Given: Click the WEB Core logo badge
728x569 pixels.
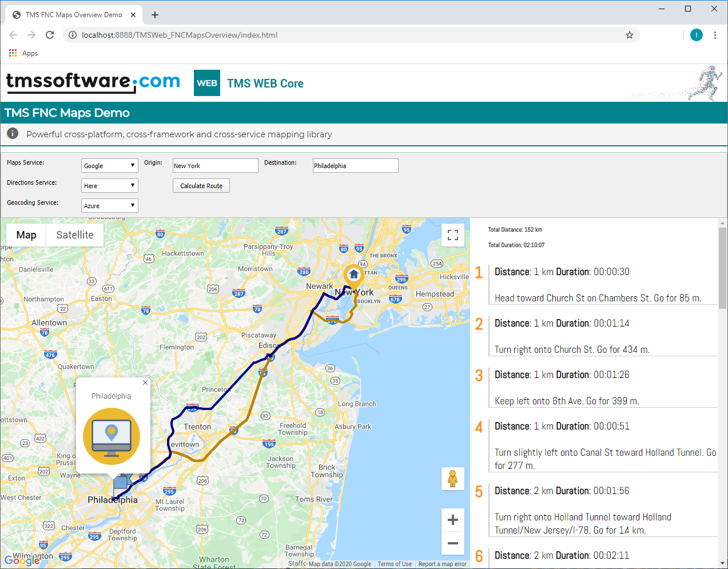Looking at the screenshot, I should tap(207, 83).
